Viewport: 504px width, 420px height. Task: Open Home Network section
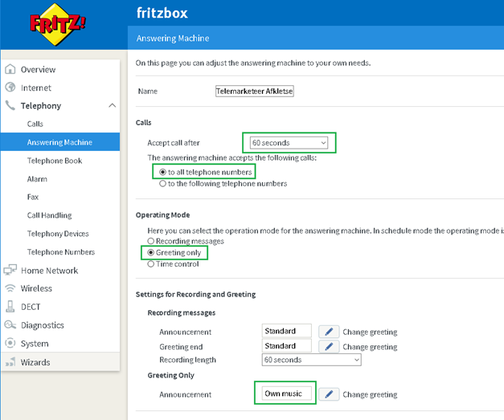[x=49, y=271]
